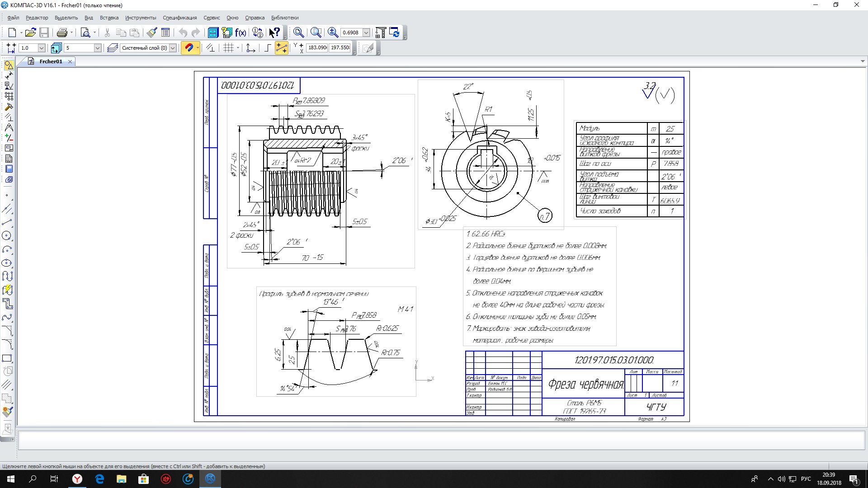868x488 pixels.
Task: Toggle the magnet snapping button
Action: pos(189,48)
